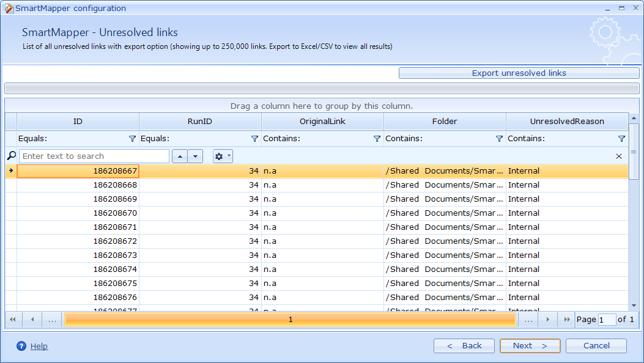Go to previous page pager button
The image size is (644, 363).
click(32, 320)
